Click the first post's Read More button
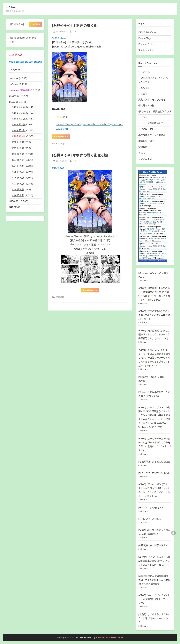The image size is (180, 644). (61, 137)
